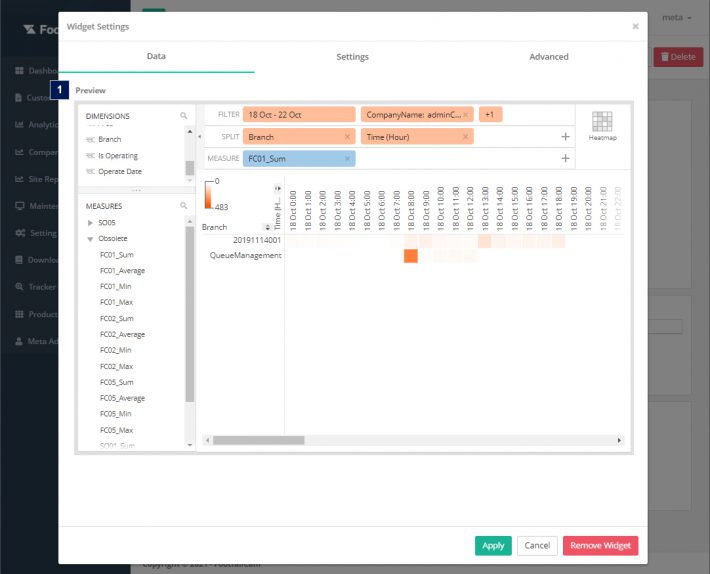Switch to the Advanced tab
The width and height of the screenshot is (710, 574).
coord(549,57)
